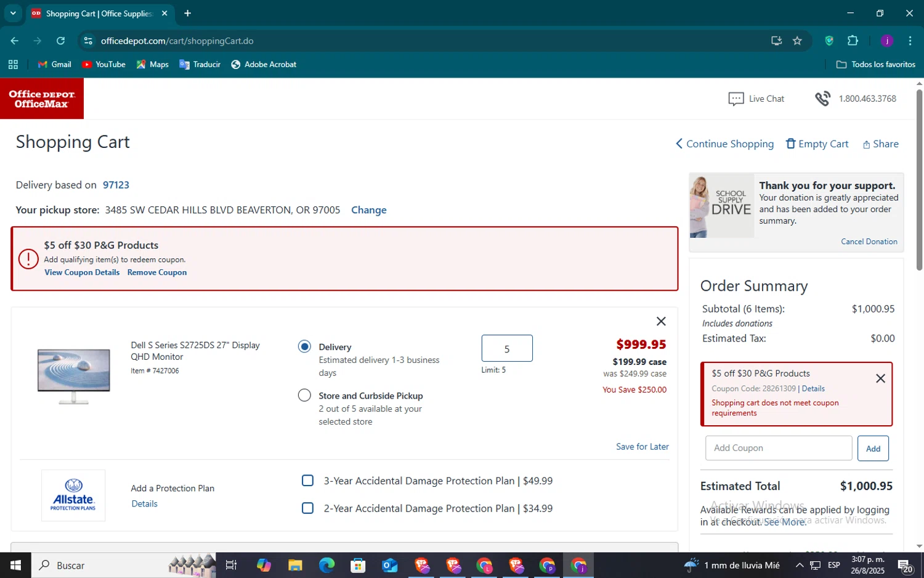Screen dimensions: 924x578
Task: Check the 2-Year Accidental Damage Protection Plan
Action: pyautogui.click(x=307, y=508)
